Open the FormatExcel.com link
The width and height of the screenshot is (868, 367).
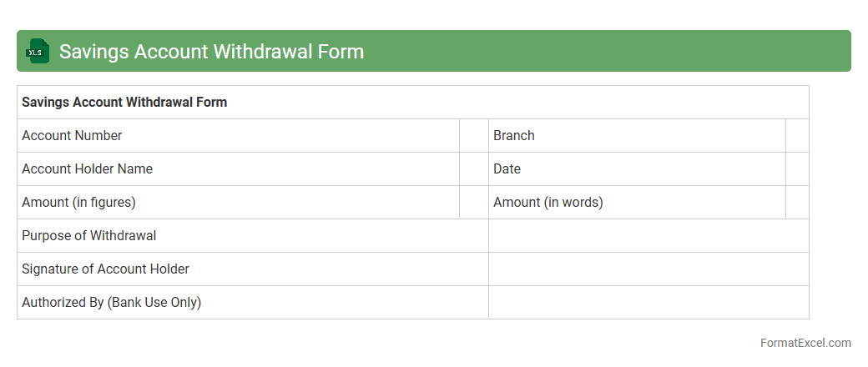coord(805,343)
